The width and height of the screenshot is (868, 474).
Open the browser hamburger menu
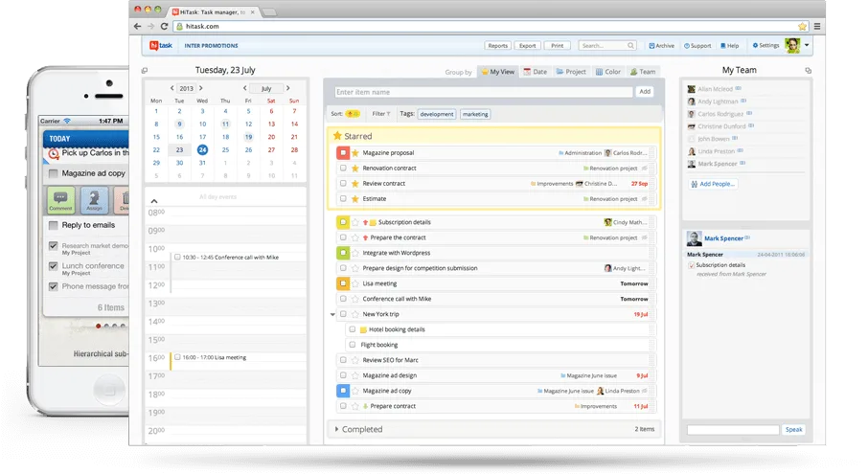point(817,26)
